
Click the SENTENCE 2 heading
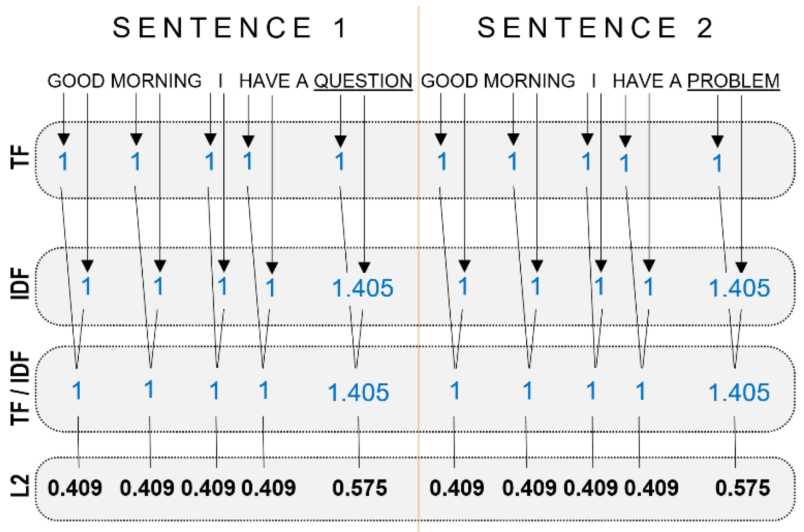pyautogui.click(x=595, y=28)
